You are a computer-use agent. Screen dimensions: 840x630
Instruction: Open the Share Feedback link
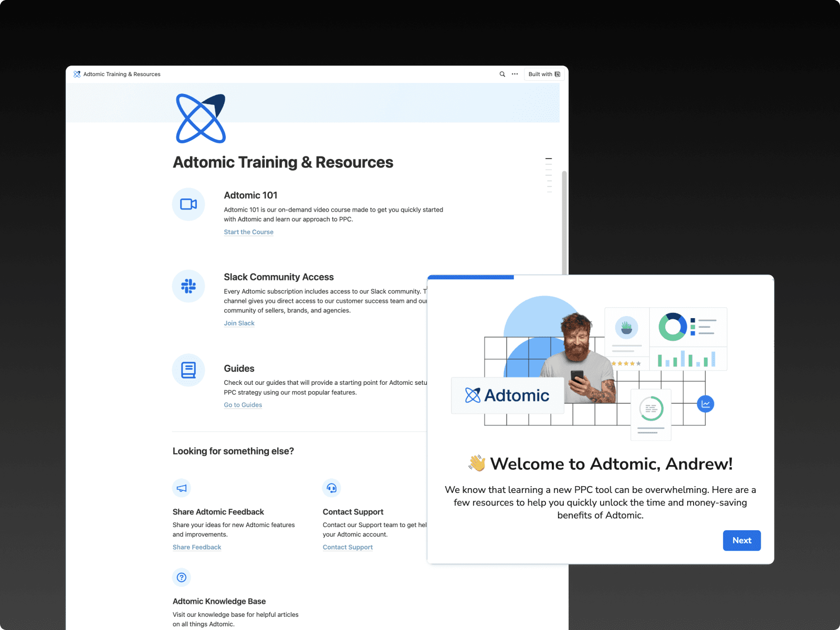point(197,548)
